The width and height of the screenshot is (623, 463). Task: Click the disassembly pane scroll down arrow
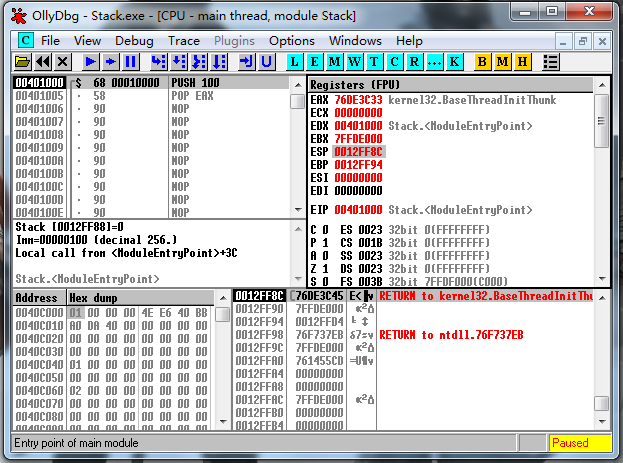pyautogui.click(x=298, y=209)
